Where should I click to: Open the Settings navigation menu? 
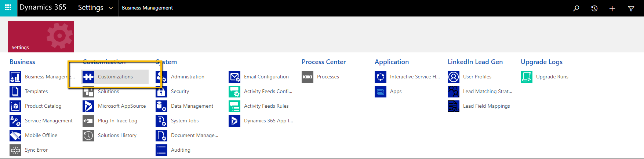[x=91, y=8]
